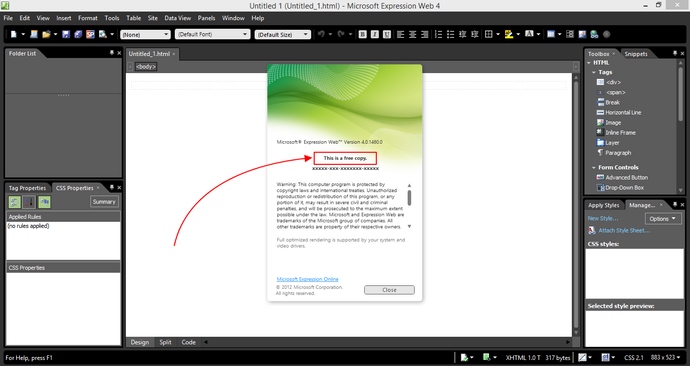Image resolution: width=690 pixels, height=366 pixels.
Task: Click the 'XHTML 1.0 T' status bar entry
Action: 523,358
